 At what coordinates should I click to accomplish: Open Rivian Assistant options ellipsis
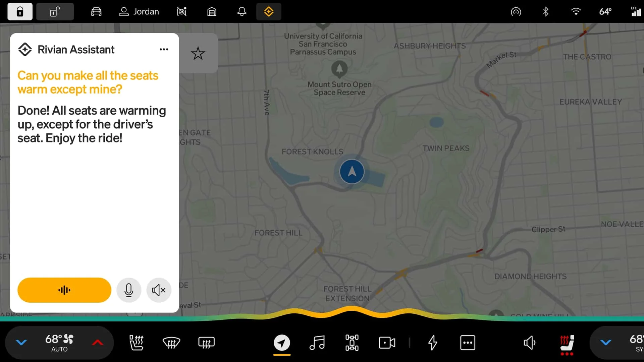pos(164,50)
